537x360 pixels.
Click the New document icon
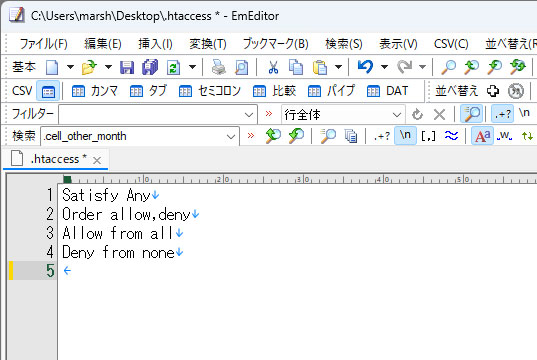(x=52, y=67)
